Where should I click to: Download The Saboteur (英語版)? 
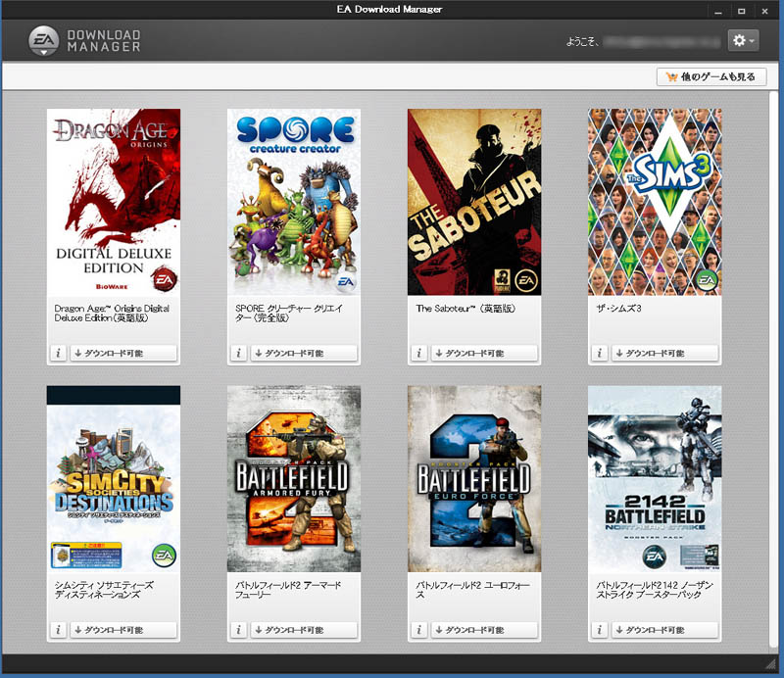484,353
